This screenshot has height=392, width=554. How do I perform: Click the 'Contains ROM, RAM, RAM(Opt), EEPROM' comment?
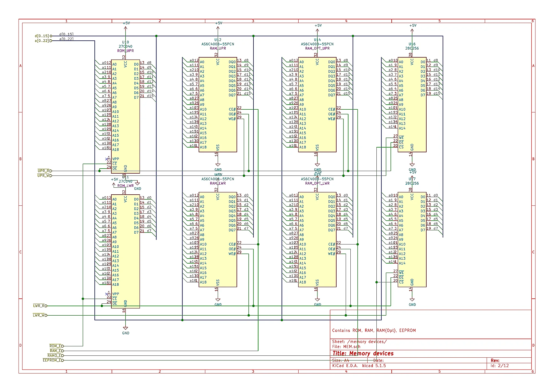coord(374,331)
